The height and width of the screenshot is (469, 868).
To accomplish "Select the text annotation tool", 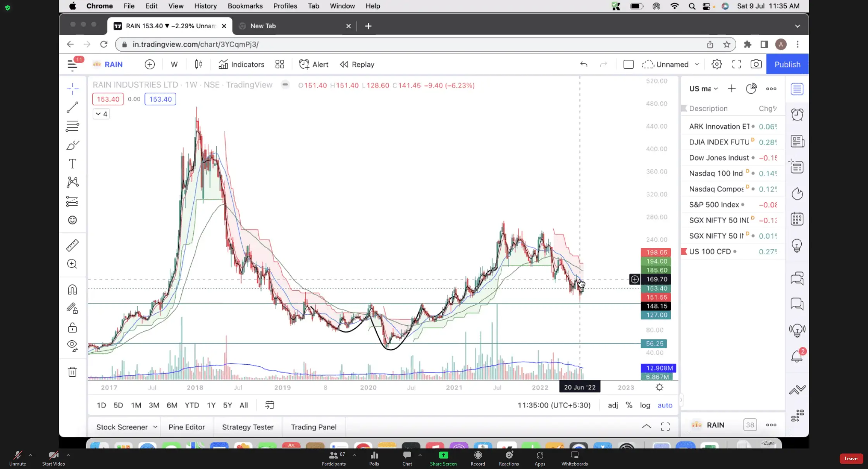I will pos(72,164).
